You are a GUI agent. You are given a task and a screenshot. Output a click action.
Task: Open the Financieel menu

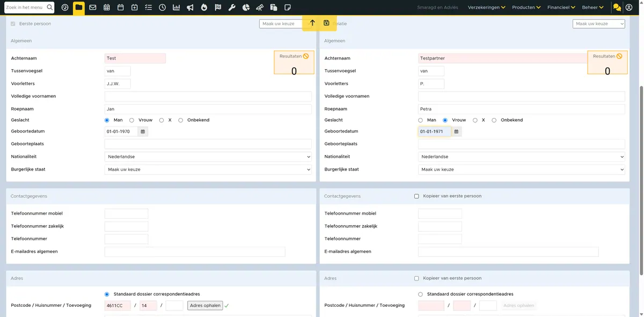561,8
